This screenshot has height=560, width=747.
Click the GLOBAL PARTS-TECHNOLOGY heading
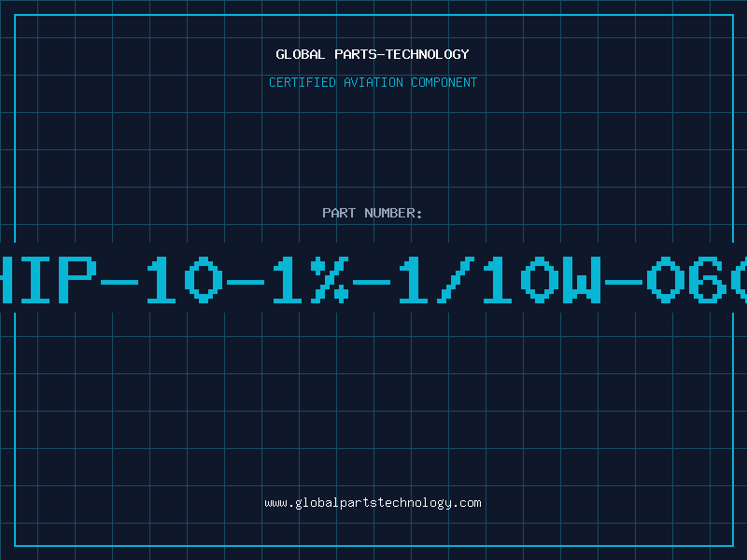click(x=373, y=54)
